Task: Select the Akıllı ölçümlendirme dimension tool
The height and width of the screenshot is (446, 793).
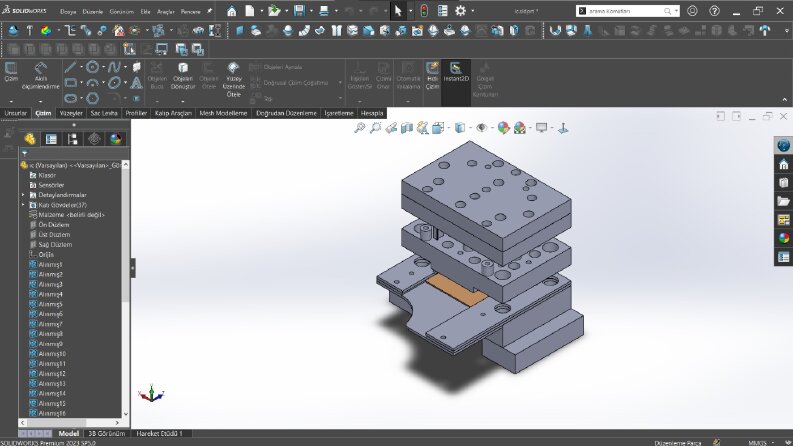Action: click(x=40, y=76)
